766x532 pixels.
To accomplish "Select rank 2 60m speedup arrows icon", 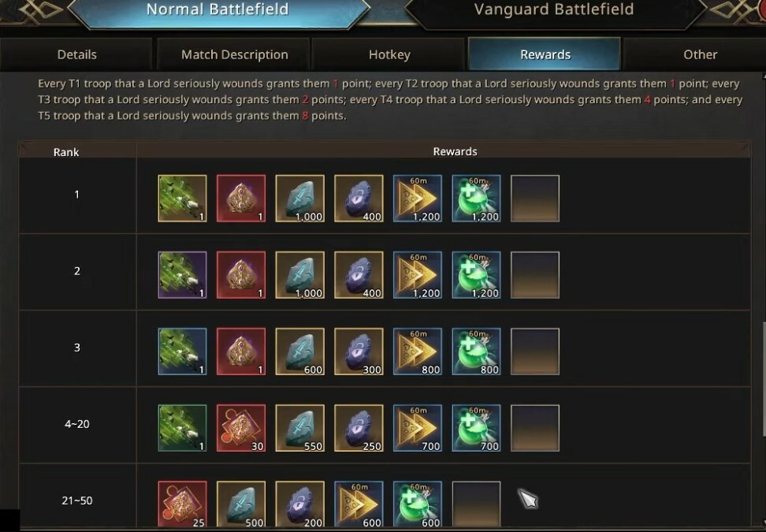I will (x=418, y=275).
